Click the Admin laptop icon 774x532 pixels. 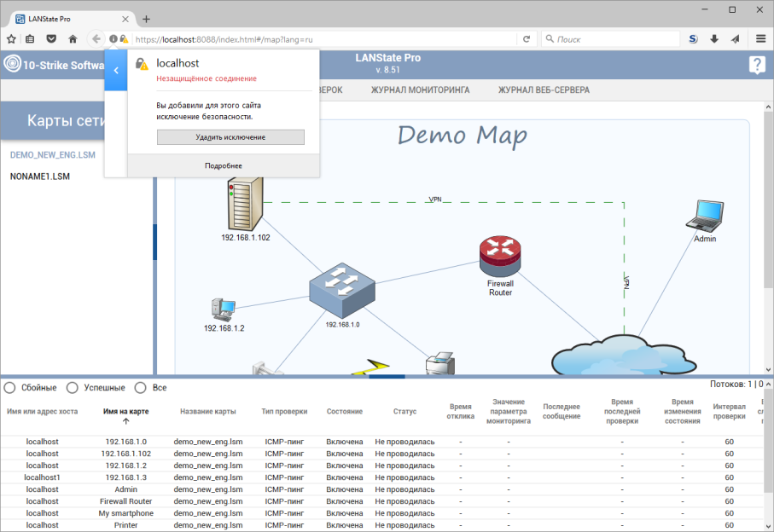(705, 216)
